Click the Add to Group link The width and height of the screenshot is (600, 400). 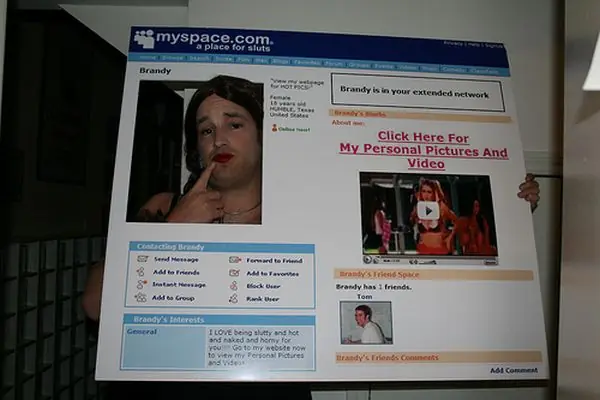pos(173,297)
